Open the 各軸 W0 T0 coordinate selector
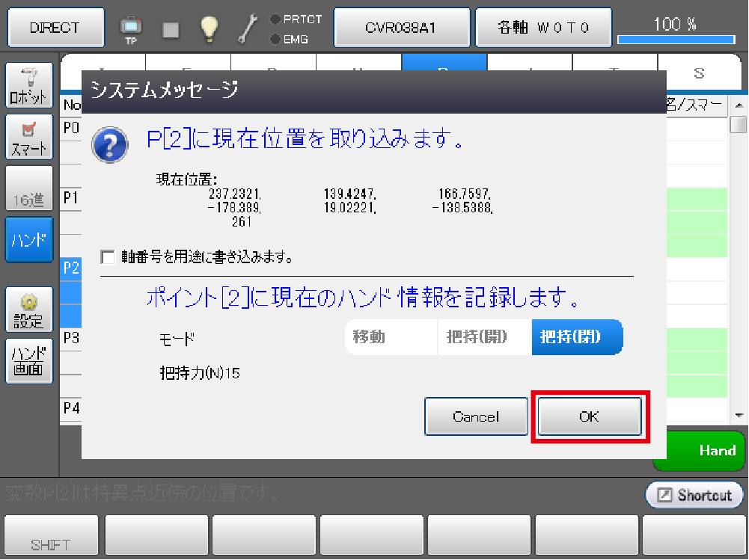 544,28
